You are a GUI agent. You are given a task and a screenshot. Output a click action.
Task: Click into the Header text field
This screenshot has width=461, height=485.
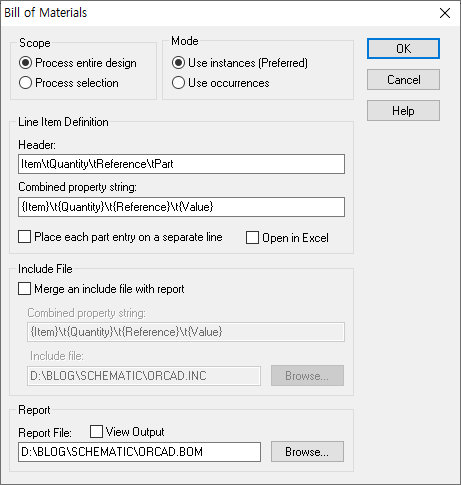(x=181, y=164)
